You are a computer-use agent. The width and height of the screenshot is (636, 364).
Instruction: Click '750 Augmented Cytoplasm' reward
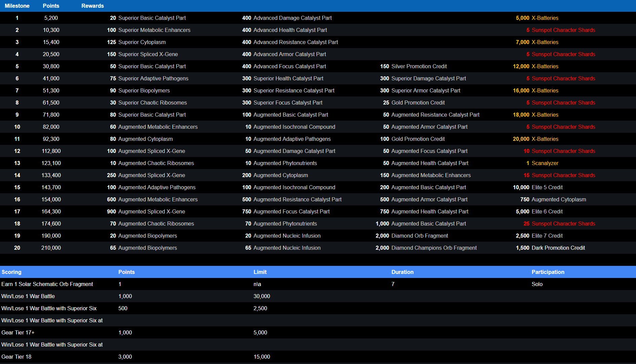point(553,199)
